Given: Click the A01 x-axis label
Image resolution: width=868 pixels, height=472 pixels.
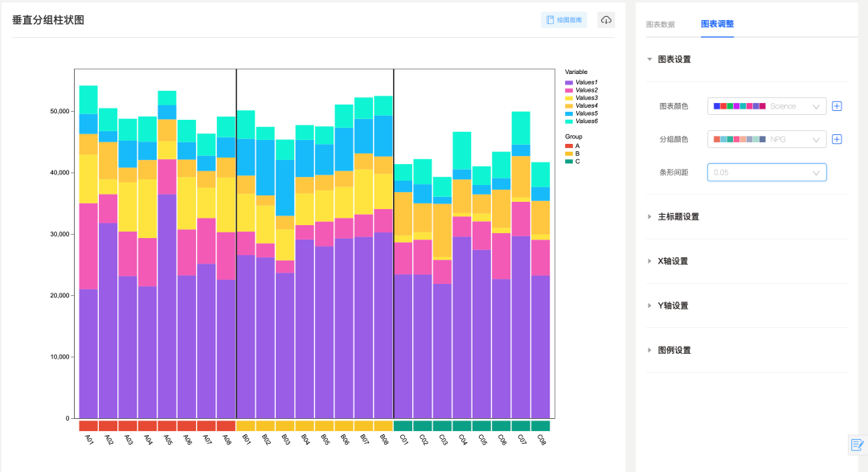Looking at the screenshot, I should coord(90,440).
